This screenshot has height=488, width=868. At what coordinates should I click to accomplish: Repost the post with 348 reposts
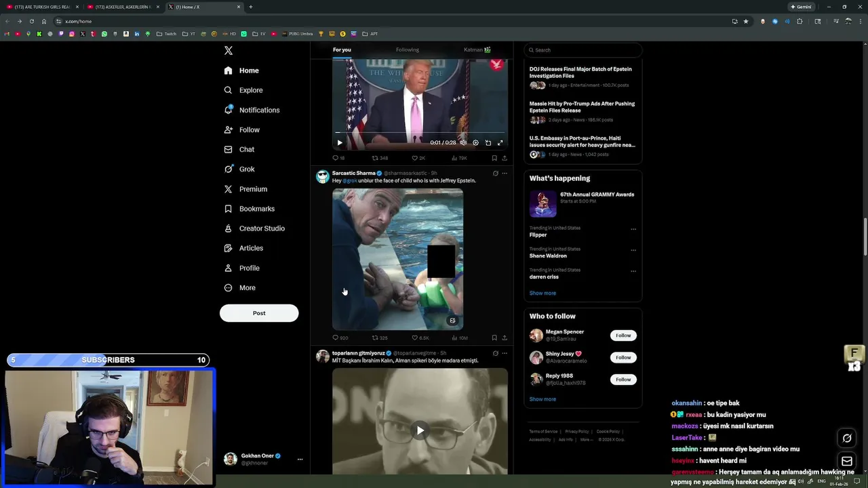pos(380,158)
